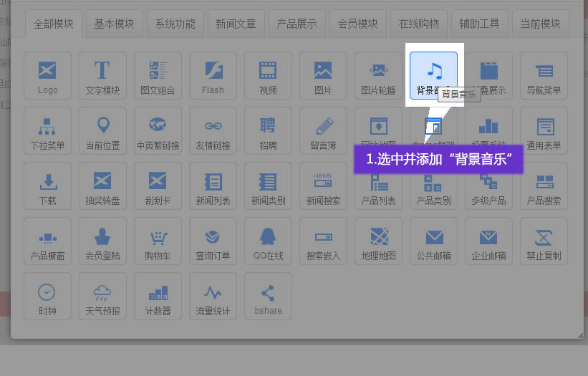This screenshot has height=376, width=588.
Task: Choose the QQ在线 module icon
Action: (x=268, y=241)
